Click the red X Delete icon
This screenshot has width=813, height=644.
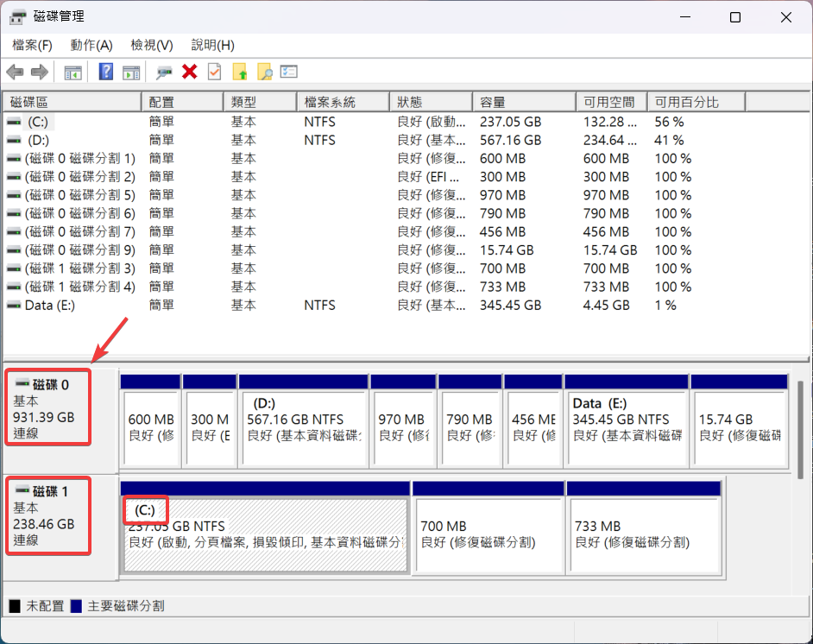click(190, 72)
